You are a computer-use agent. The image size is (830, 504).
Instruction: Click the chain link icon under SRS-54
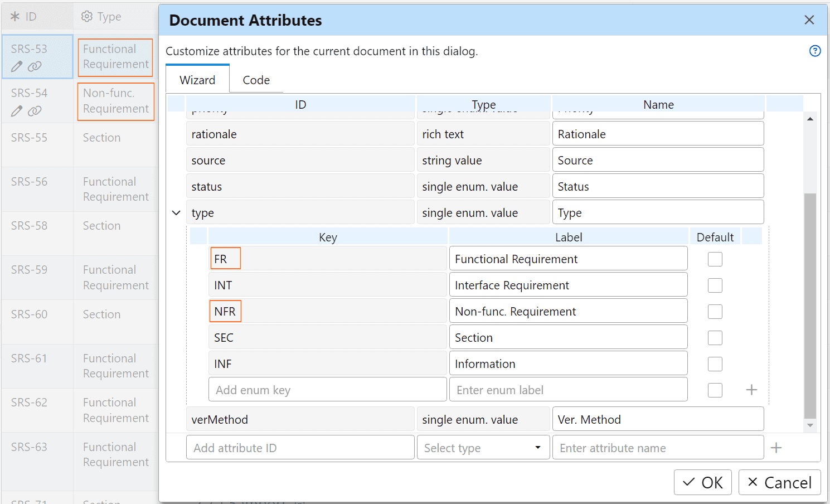33,111
